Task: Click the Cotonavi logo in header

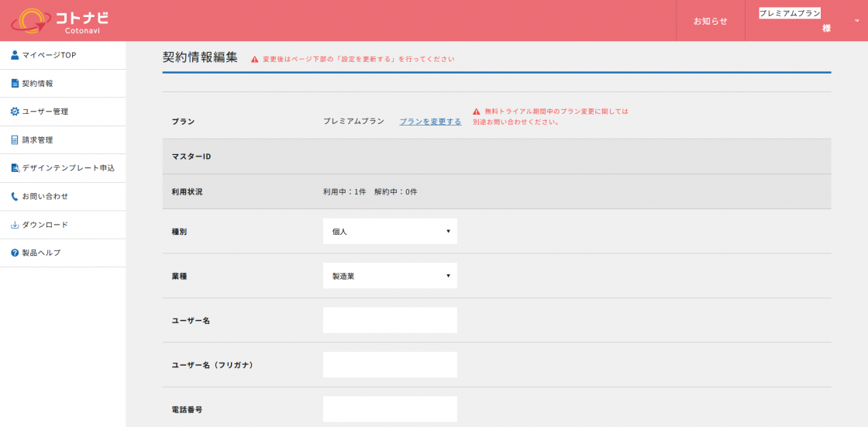Action: 60,21
